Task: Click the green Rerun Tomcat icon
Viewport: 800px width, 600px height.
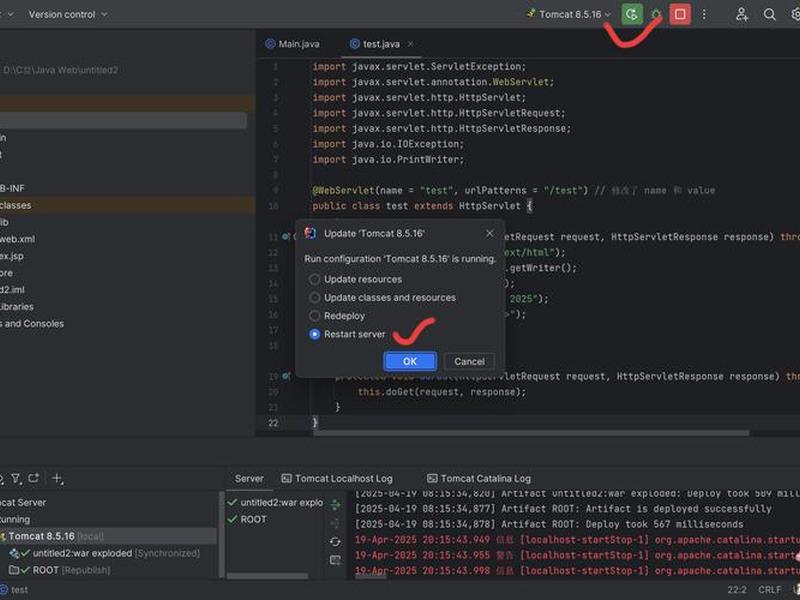Action: (x=632, y=14)
